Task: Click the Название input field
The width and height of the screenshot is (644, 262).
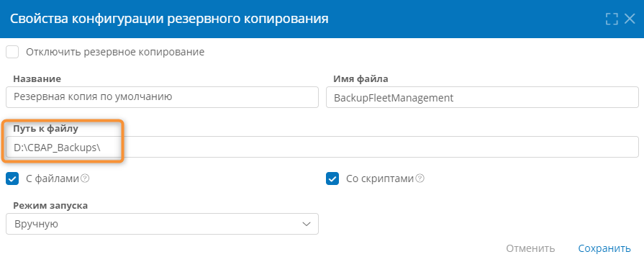Action: point(162,97)
